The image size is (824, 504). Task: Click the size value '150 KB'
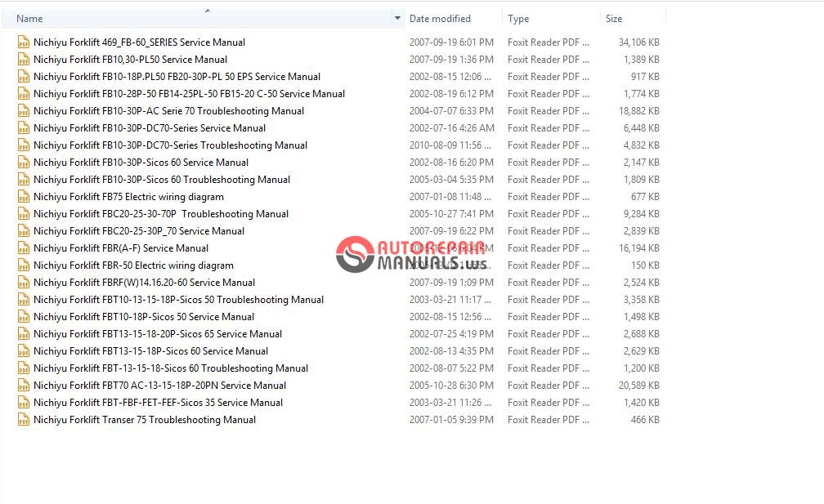(645, 265)
